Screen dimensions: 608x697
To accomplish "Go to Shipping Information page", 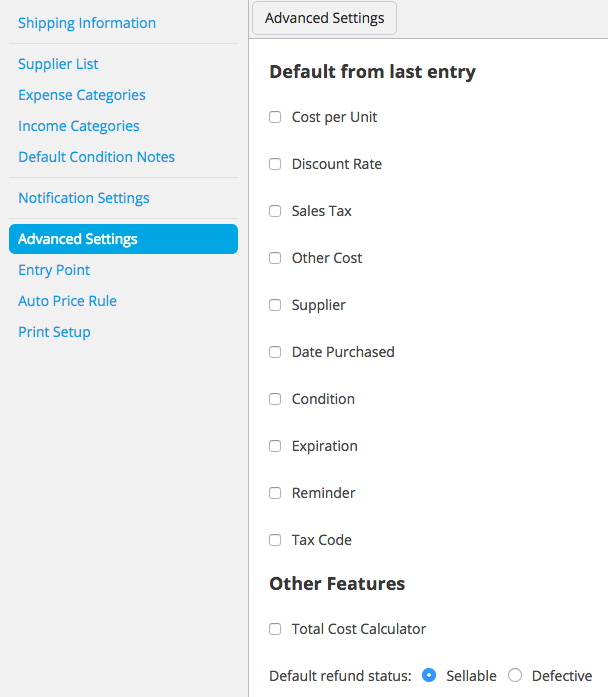I will (87, 23).
